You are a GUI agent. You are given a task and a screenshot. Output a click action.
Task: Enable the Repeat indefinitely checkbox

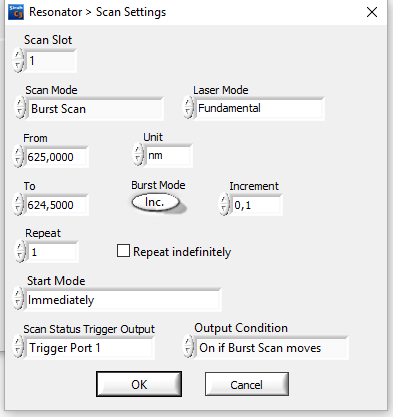click(123, 251)
